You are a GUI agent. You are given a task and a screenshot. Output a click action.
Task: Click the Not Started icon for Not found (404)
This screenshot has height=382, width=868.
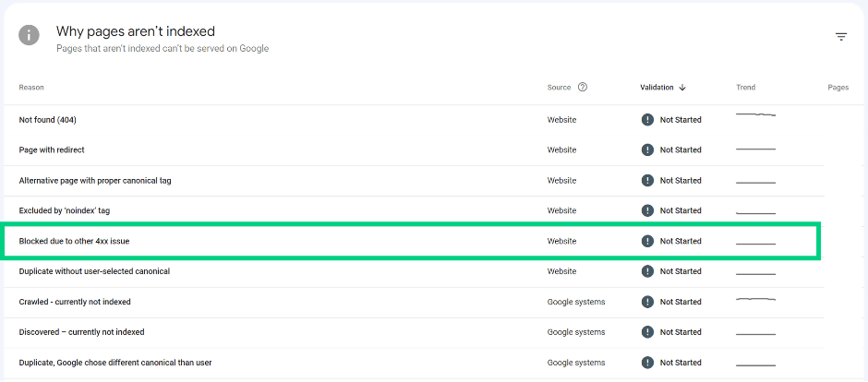[x=647, y=119]
